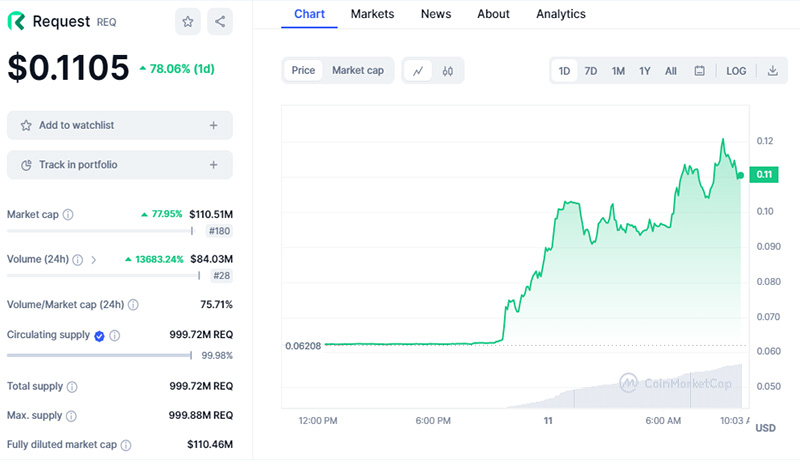Click the 6:00 PM time axis label
The height and width of the screenshot is (460, 800).
click(433, 421)
